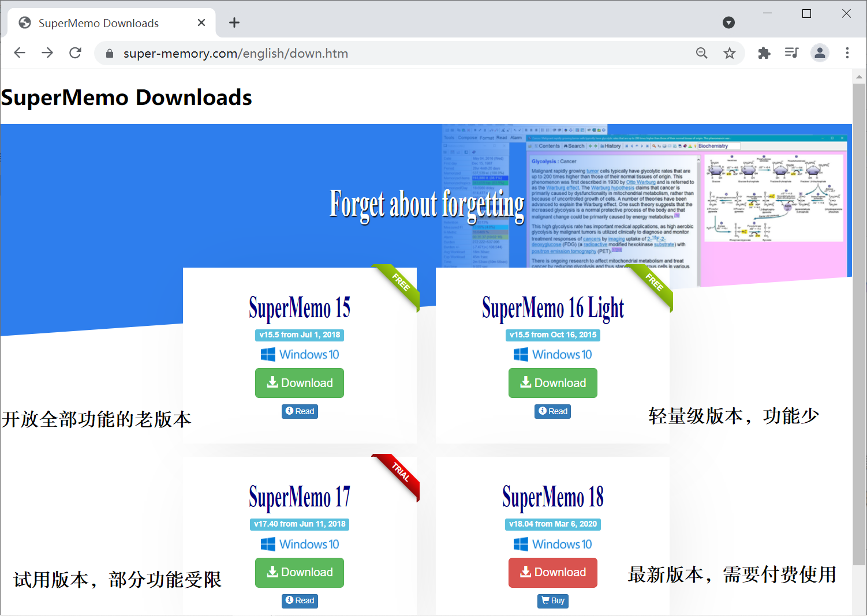Click the FREE ribbon on SuperMemo 16 Light card
Screen dimensions: 867x616
pyautogui.click(x=653, y=284)
